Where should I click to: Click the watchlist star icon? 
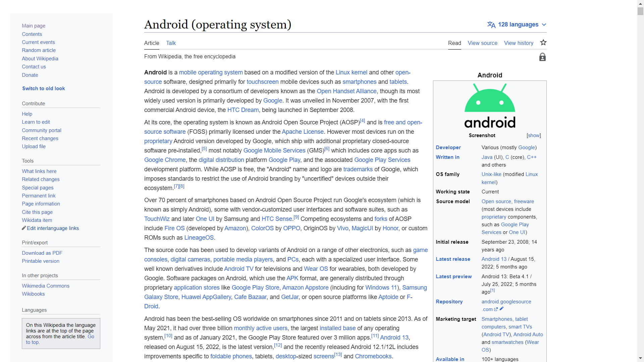[x=543, y=43]
